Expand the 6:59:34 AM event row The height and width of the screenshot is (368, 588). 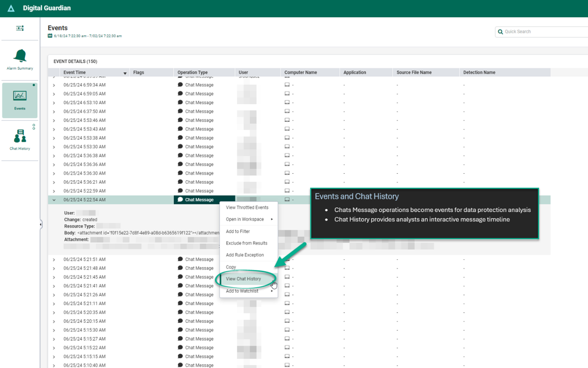click(x=54, y=85)
